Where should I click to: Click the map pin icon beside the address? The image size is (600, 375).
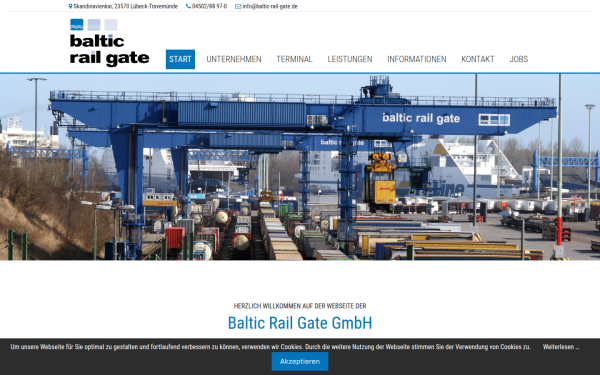point(70,7)
